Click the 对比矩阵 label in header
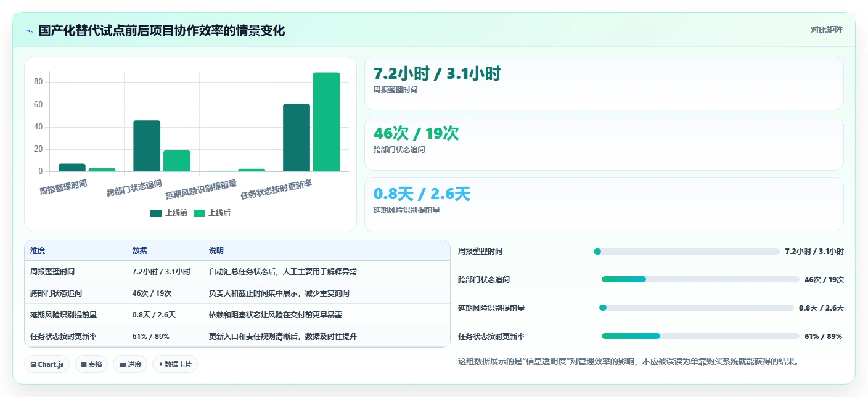 coord(826,30)
